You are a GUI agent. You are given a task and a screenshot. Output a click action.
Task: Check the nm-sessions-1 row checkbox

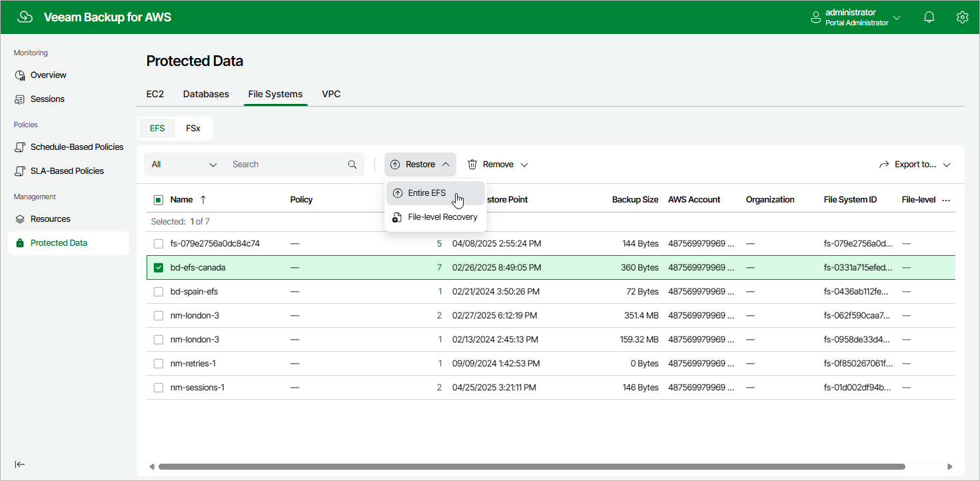pos(159,388)
